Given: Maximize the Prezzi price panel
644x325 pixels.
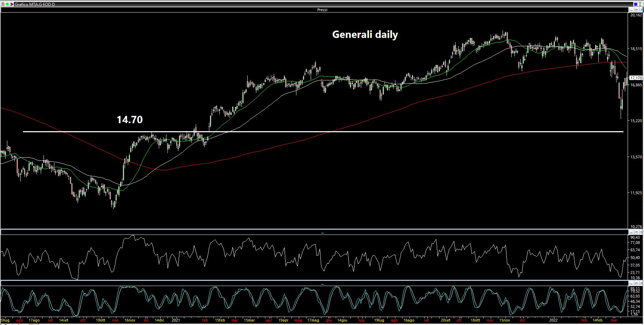Looking at the screenshot, I should click(636, 10).
